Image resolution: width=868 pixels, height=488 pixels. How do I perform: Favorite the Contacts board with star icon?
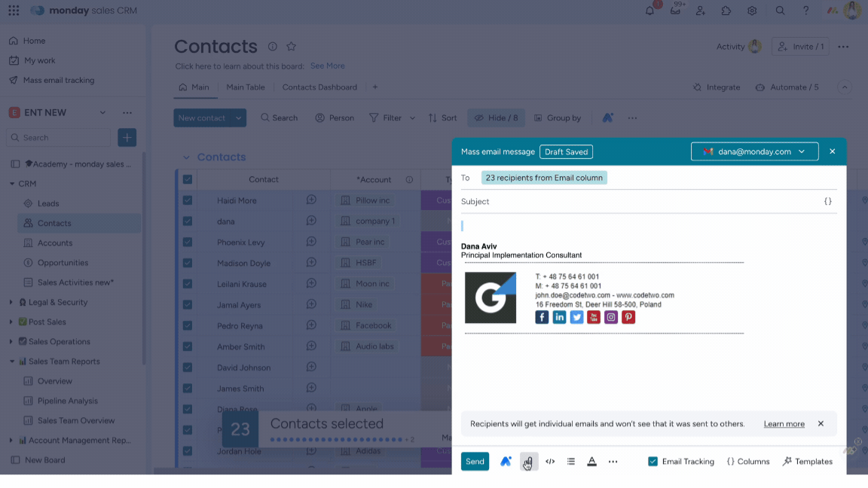[292, 47]
